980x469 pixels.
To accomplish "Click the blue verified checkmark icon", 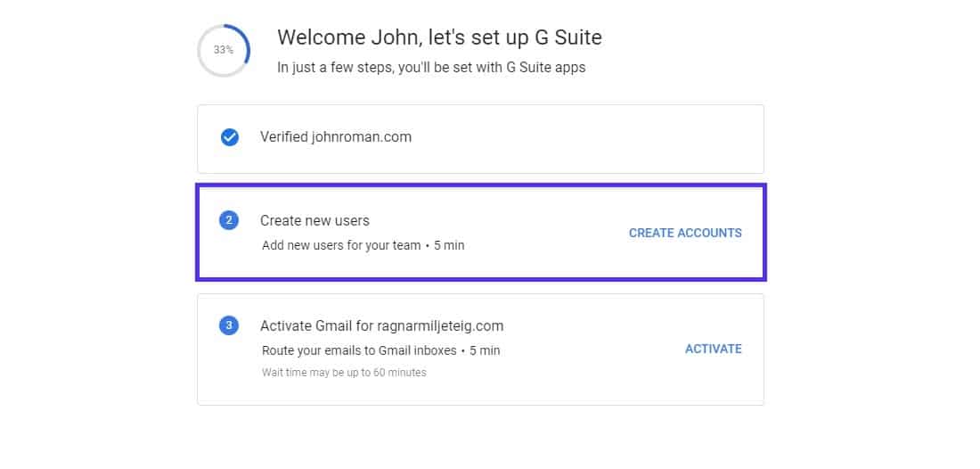I will pyautogui.click(x=229, y=137).
